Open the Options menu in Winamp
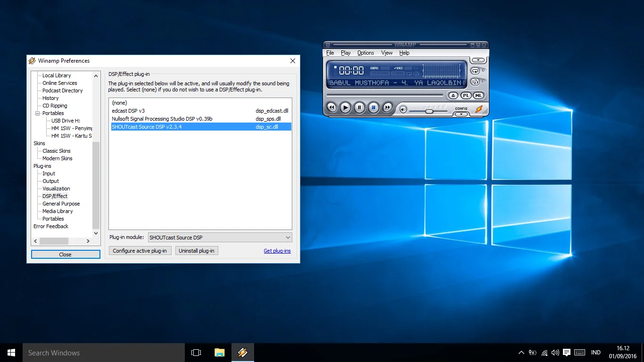 click(365, 52)
